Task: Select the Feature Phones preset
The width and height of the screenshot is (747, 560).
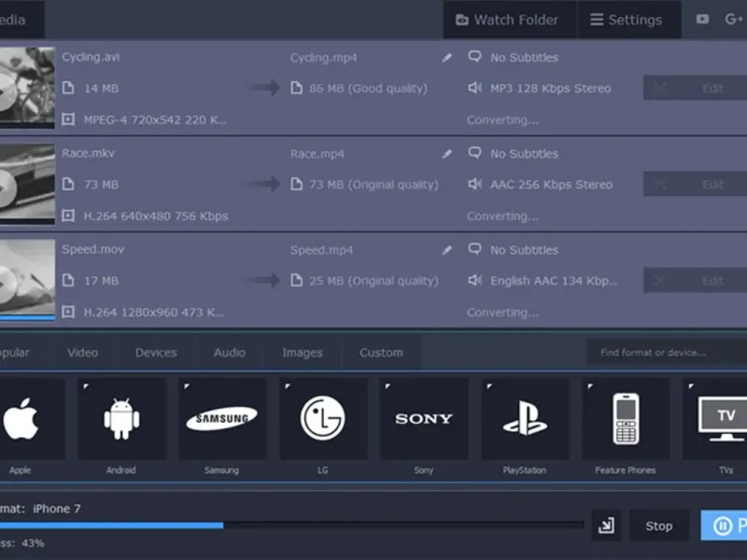Action: (x=626, y=419)
